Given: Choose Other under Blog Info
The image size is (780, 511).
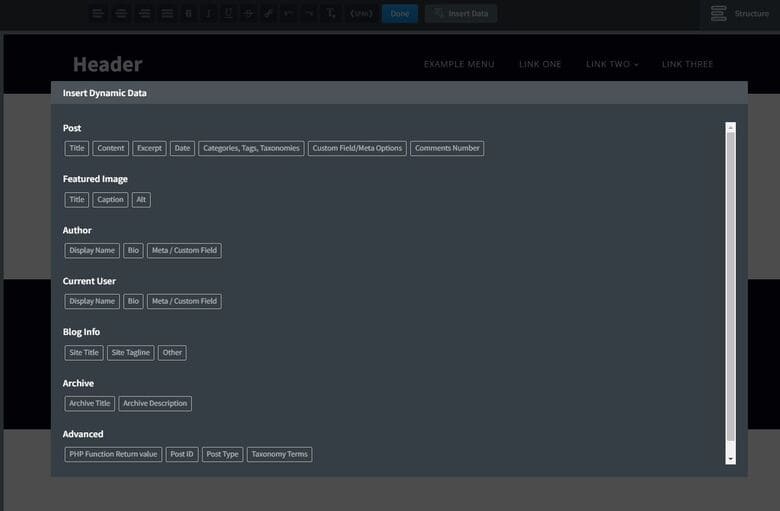Looking at the screenshot, I should (x=172, y=353).
